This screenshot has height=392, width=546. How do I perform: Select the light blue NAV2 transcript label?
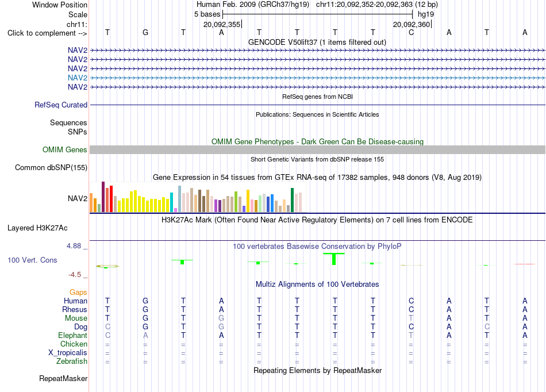(x=78, y=78)
